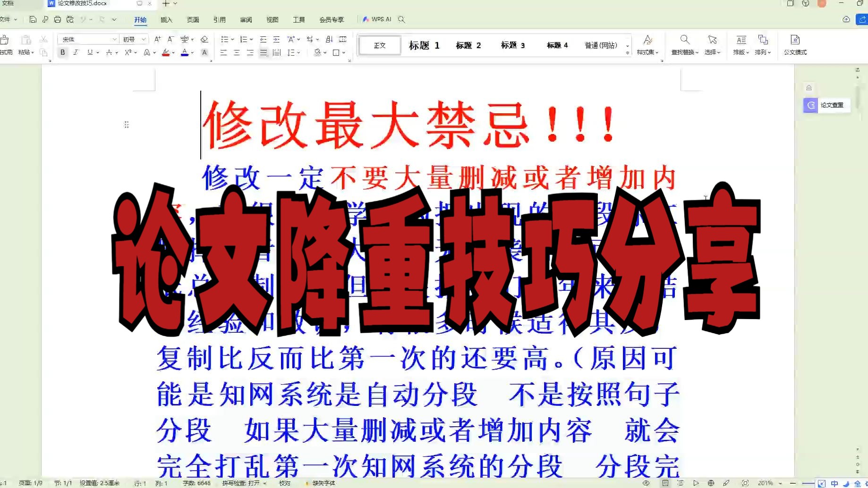The image size is (868, 488).
Task: Expand the borders dropdown arrow
Action: (x=344, y=52)
